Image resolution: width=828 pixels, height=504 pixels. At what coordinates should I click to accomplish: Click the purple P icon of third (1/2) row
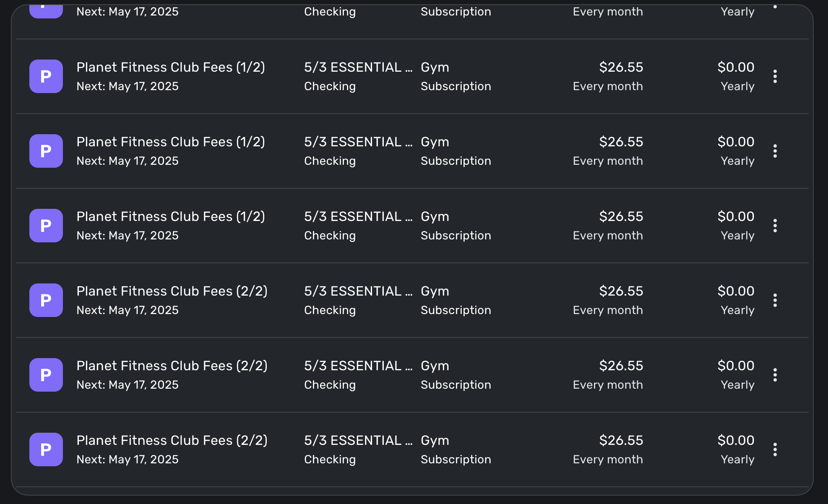coord(46,226)
